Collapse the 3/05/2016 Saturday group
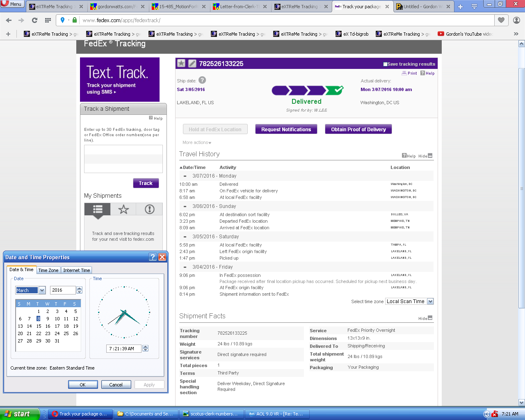 pyautogui.click(x=185, y=237)
